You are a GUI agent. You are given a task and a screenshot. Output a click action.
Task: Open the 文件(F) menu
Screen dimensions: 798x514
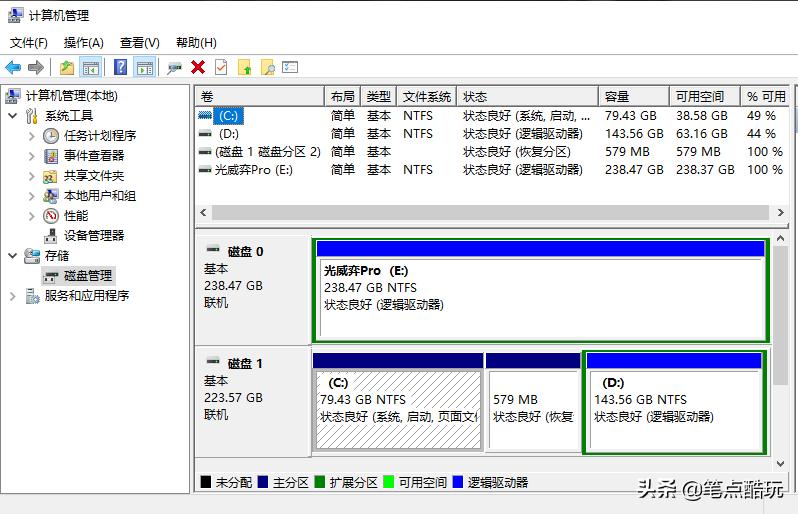28,43
